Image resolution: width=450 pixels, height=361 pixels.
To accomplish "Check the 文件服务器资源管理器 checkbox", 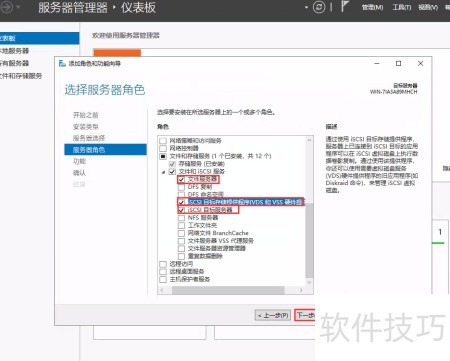I will (x=181, y=248).
